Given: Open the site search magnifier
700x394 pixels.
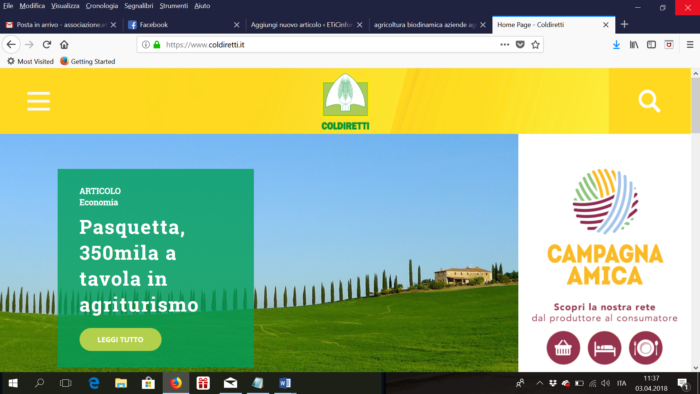Looking at the screenshot, I should click(x=649, y=101).
